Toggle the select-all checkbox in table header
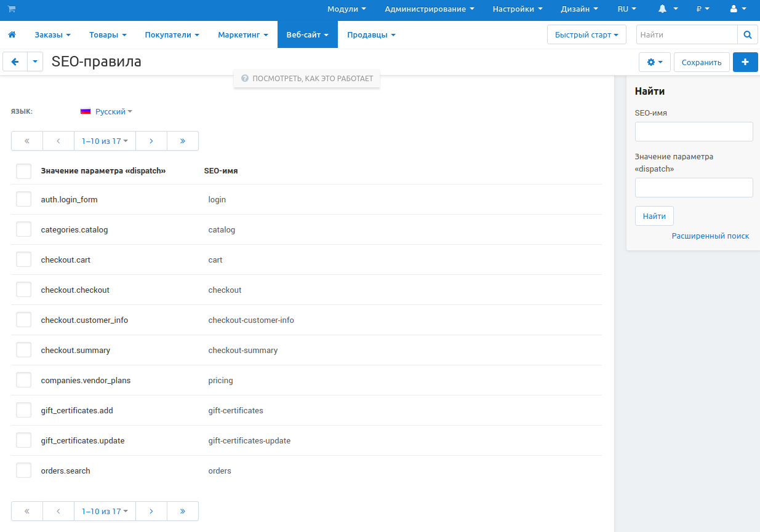This screenshot has height=532, width=760. (x=23, y=171)
